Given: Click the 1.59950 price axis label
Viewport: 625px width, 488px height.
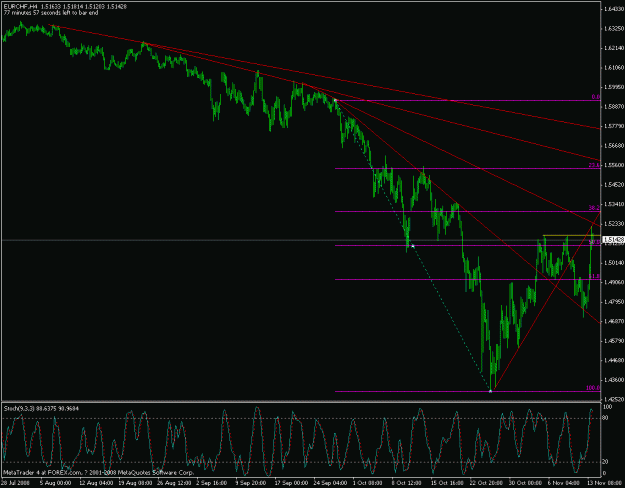Looking at the screenshot, I should (614, 87).
